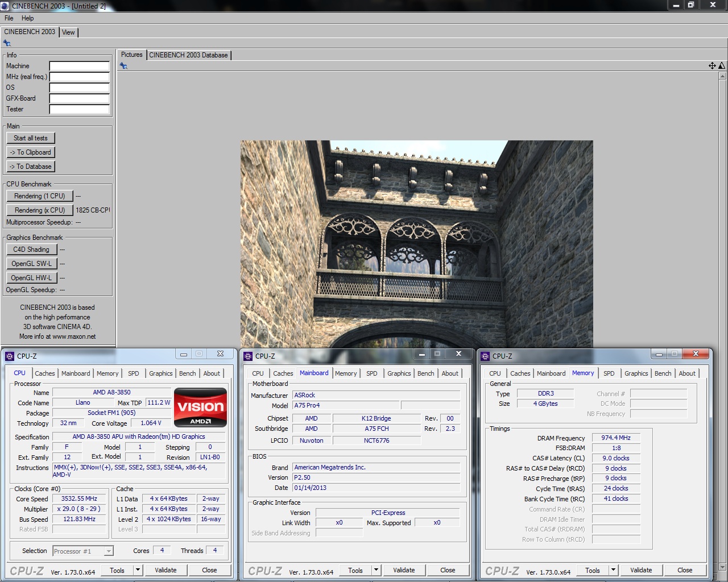This screenshot has width=728, height=582.
Task: Click CPU-Z icon in the Memory window title
Action: [485, 356]
